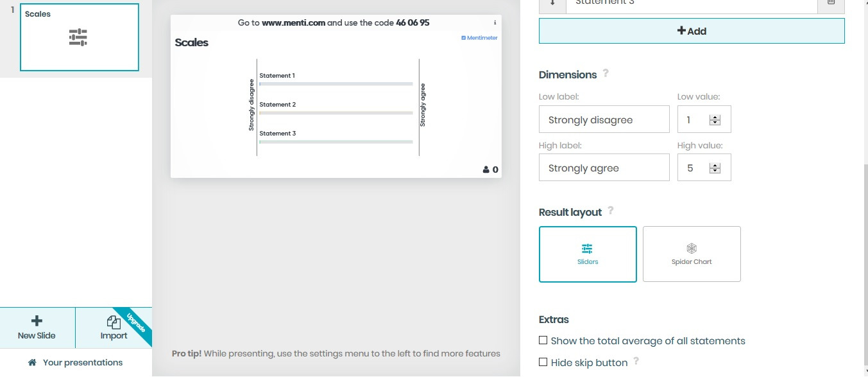Screen dimensions: 868x377
Task: Adjust the Low value number stepper
Action: [x=715, y=120]
